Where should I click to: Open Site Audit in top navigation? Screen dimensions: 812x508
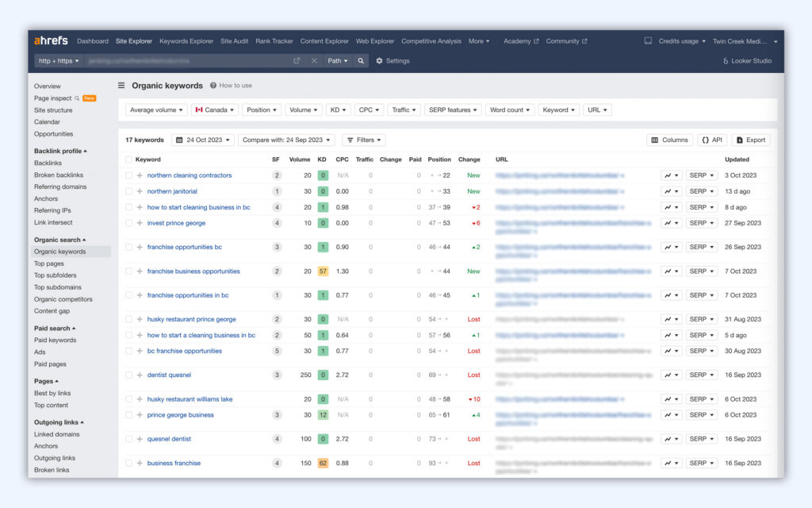tap(234, 41)
